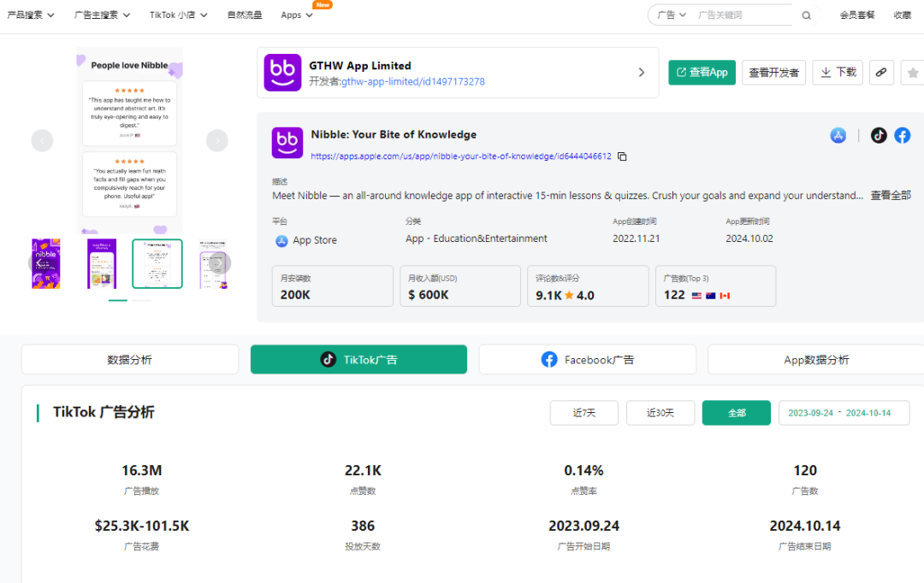924x583 pixels.
Task: Click the 386 投放天数 value
Action: point(363,526)
